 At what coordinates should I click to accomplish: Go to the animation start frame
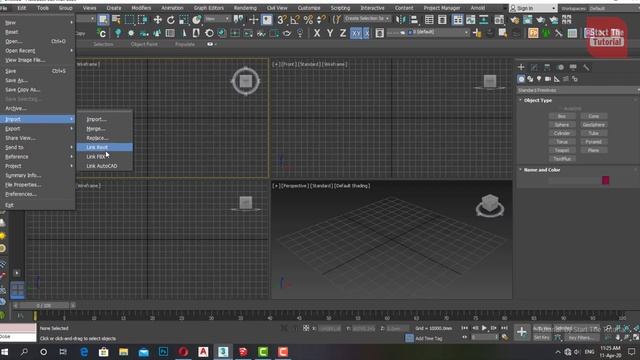[x=465, y=328]
